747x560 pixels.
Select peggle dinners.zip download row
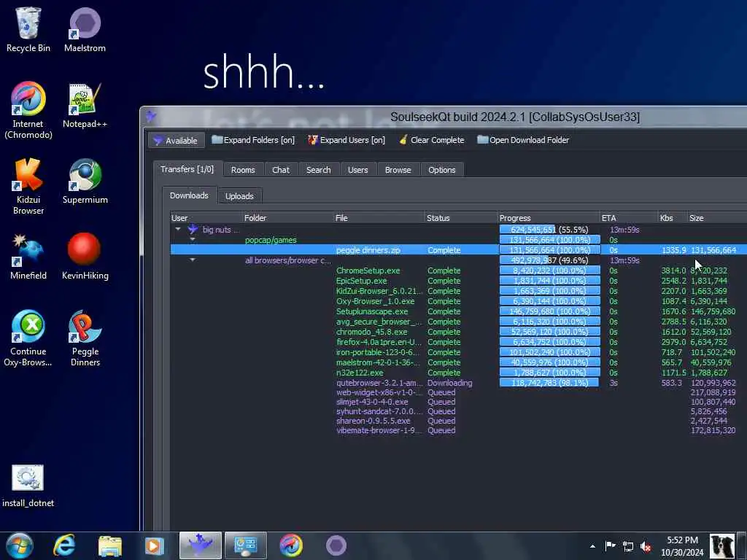point(458,250)
